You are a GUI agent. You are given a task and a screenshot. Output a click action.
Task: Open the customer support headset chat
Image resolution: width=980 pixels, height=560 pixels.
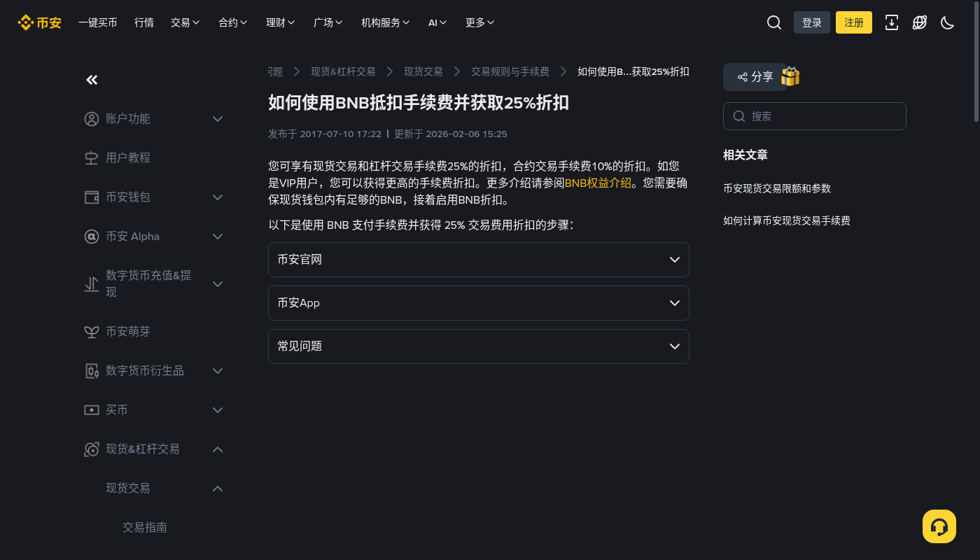tap(939, 526)
